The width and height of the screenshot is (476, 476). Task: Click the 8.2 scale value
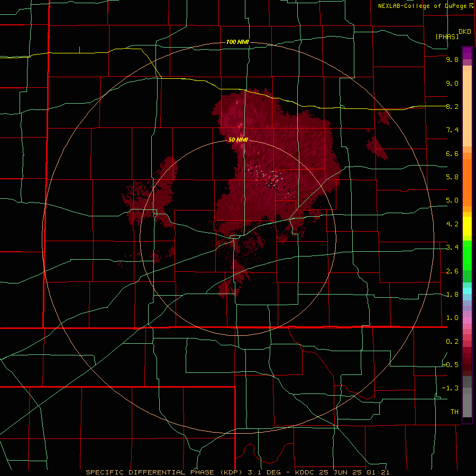coord(452,106)
